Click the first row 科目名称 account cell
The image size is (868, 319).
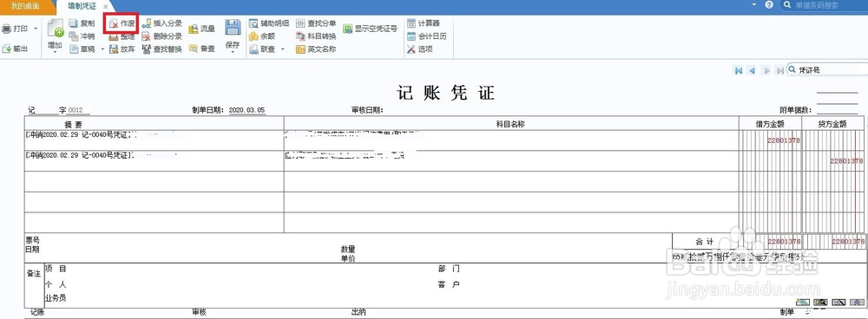511,140
